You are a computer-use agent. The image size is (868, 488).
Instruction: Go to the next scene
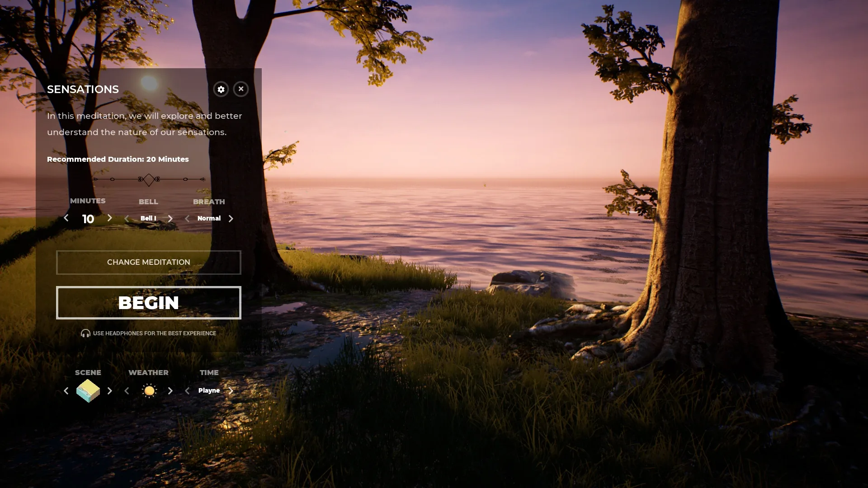coord(109,391)
